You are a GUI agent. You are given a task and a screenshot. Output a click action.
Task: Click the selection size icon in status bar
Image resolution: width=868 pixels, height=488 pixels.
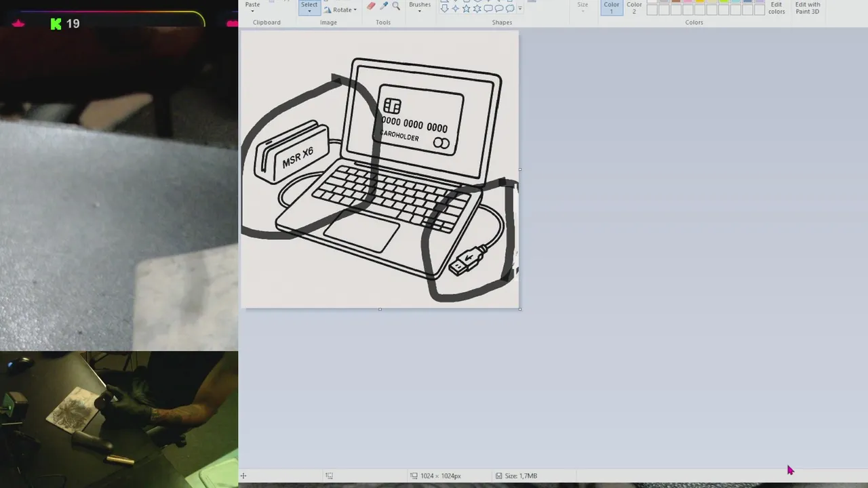(329, 476)
